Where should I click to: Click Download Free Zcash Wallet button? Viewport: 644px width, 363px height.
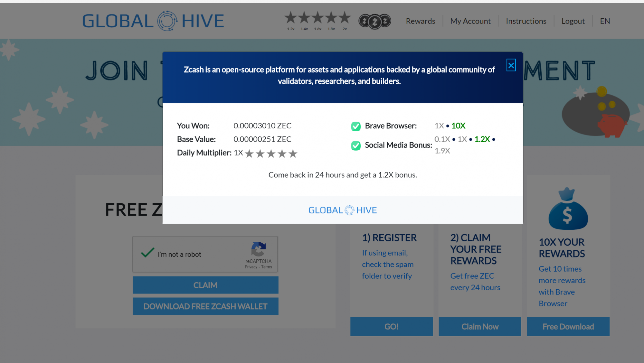(x=205, y=306)
